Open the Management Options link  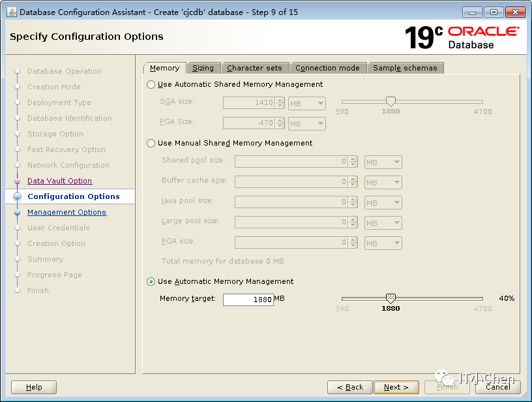pyautogui.click(x=67, y=212)
